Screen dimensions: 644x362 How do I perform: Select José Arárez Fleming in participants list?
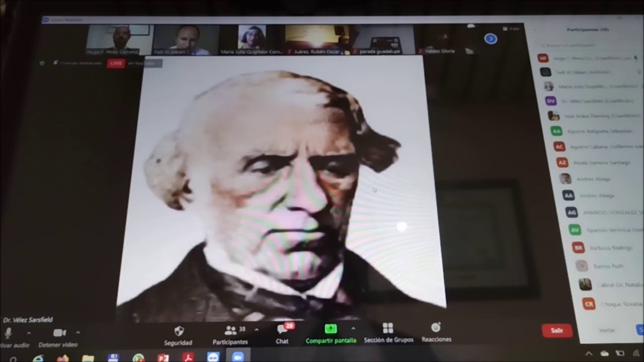coord(595,116)
